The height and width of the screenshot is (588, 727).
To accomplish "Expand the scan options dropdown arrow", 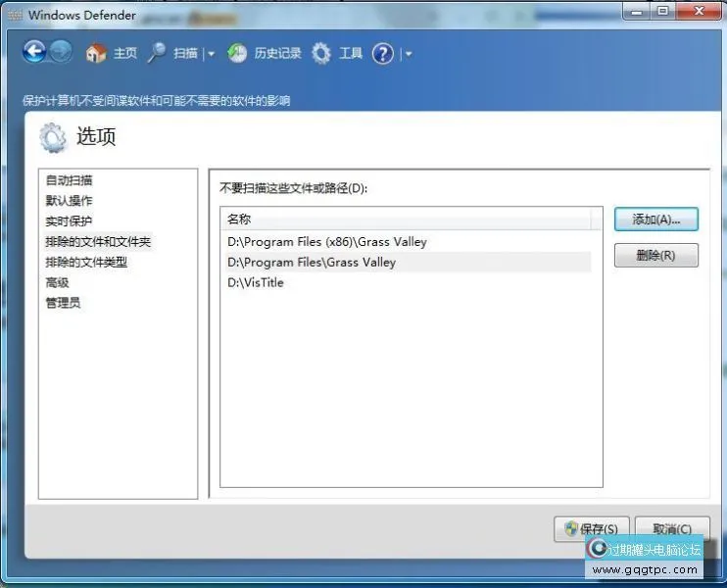I will point(211,54).
